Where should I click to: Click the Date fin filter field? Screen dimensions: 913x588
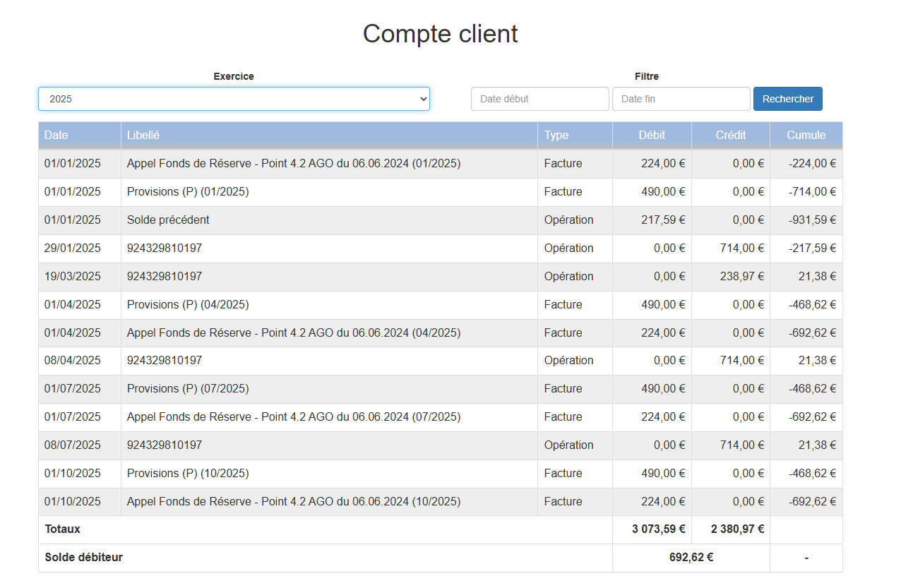tap(681, 99)
